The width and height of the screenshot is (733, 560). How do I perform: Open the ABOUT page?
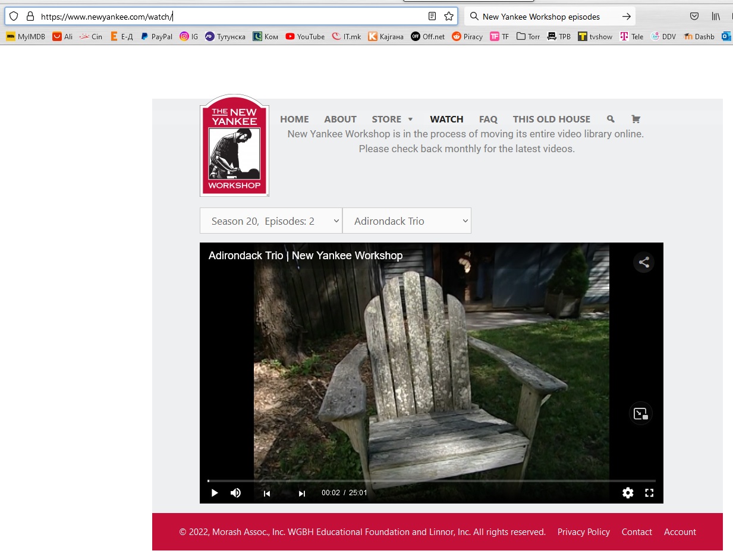pos(340,119)
